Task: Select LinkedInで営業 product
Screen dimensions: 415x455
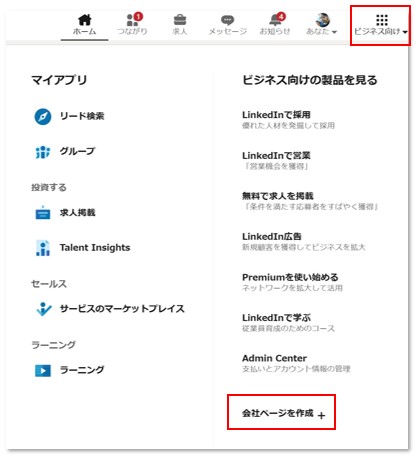Action: tap(276, 156)
